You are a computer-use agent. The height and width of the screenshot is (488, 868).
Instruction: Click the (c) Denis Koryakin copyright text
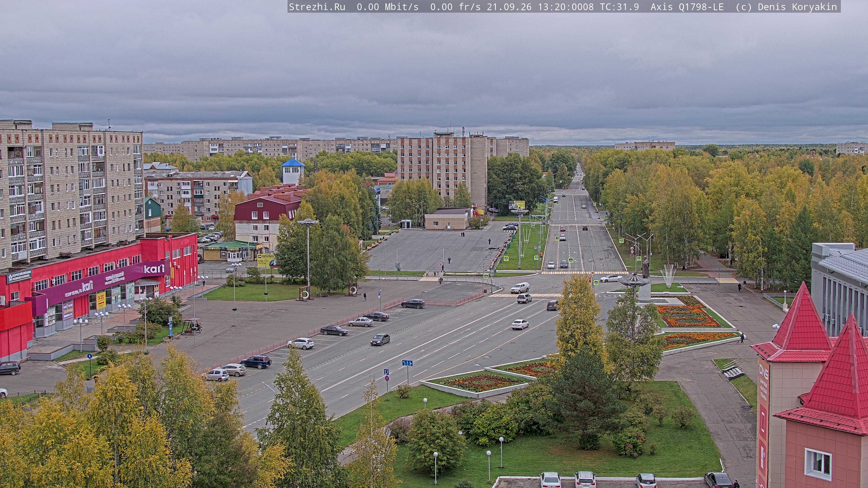786,7
